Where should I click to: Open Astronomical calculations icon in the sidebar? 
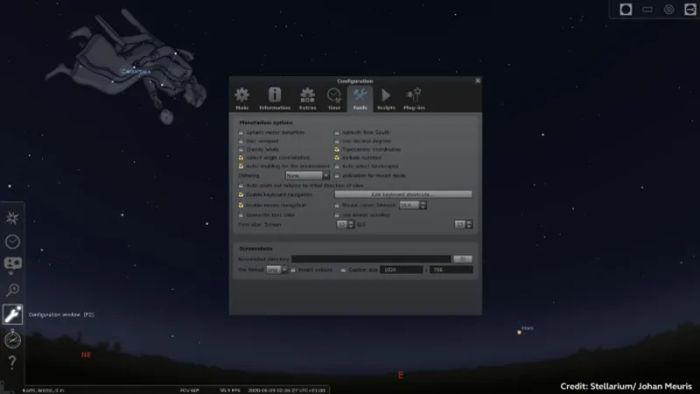tap(12, 339)
